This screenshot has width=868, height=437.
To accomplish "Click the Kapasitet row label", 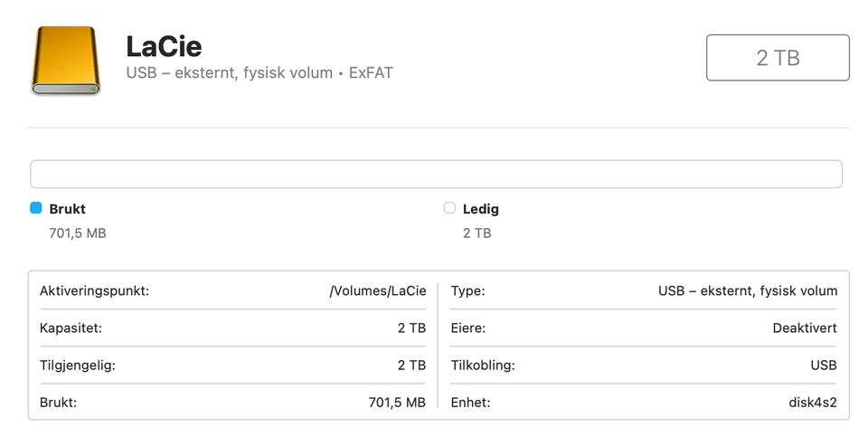I will coord(71,328).
